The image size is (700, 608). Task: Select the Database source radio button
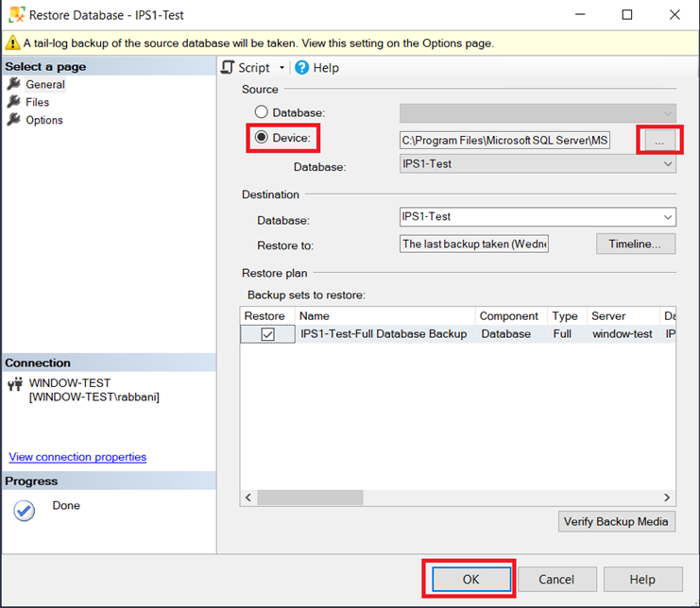(x=262, y=112)
